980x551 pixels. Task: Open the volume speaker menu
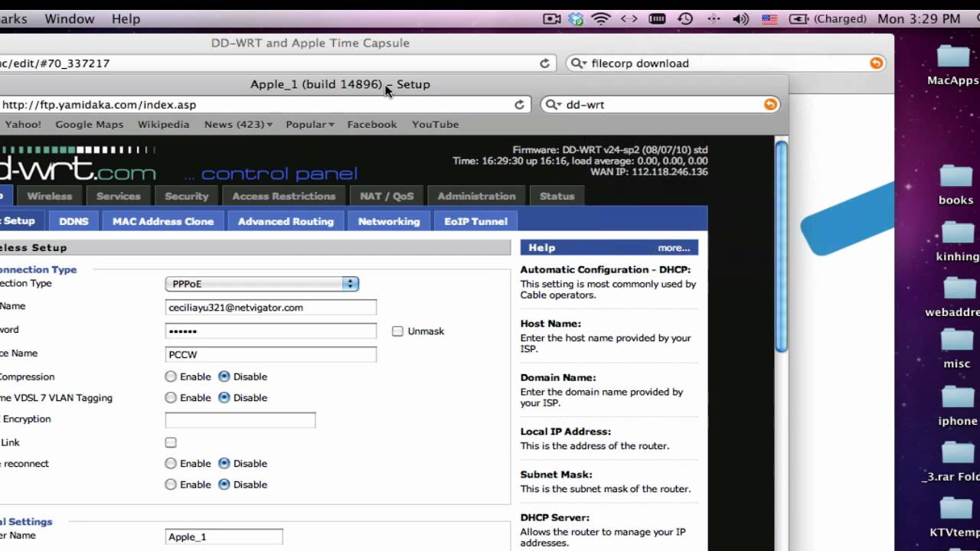click(x=740, y=19)
